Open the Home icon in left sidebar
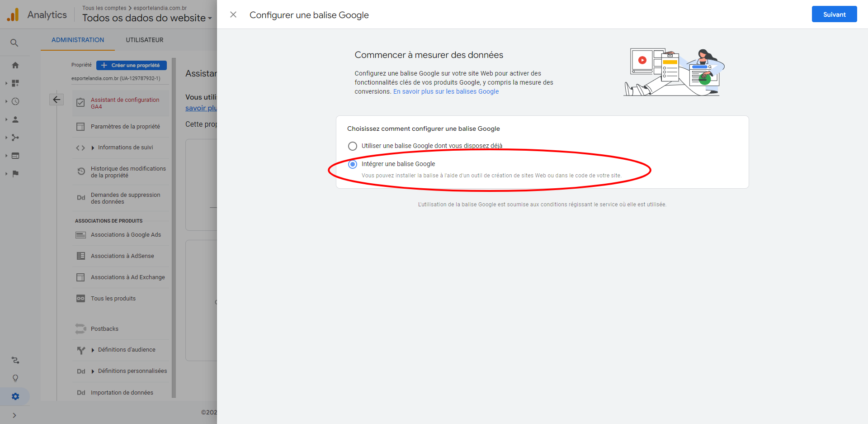This screenshot has width=868, height=424. (x=15, y=65)
